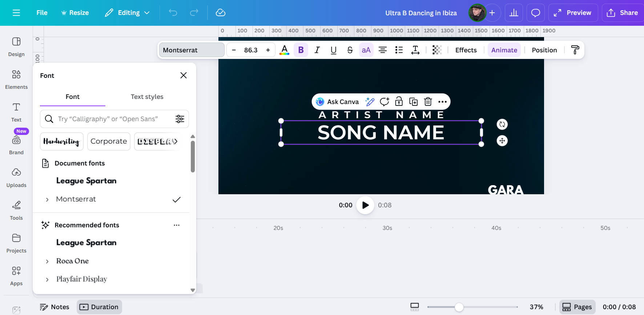This screenshot has width=644, height=315.
Task: Open text Effects
Action: pyautogui.click(x=466, y=50)
